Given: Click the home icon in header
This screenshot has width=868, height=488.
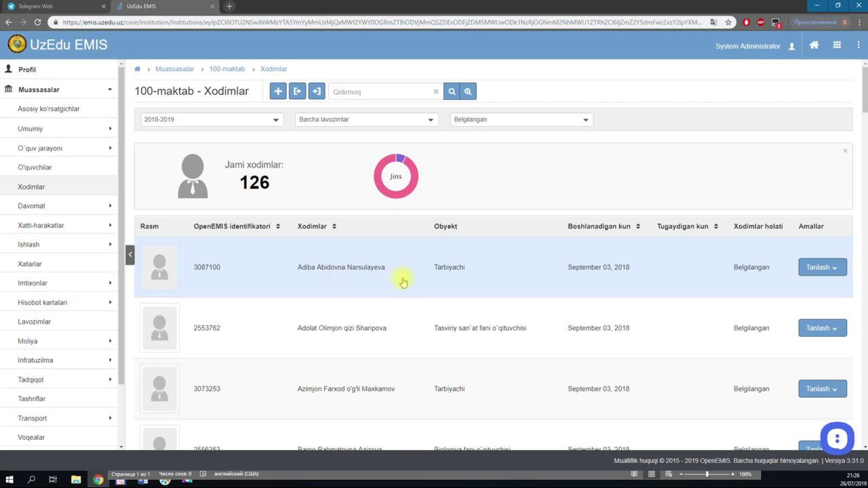Looking at the screenshot, I should coord(814,45).
